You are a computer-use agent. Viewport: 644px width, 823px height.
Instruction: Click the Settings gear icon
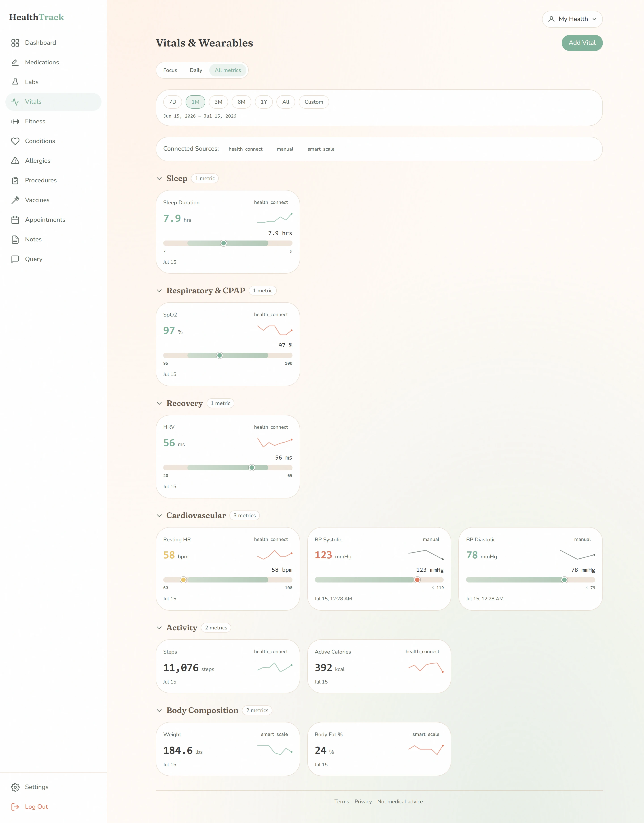[x=15, y=787]
